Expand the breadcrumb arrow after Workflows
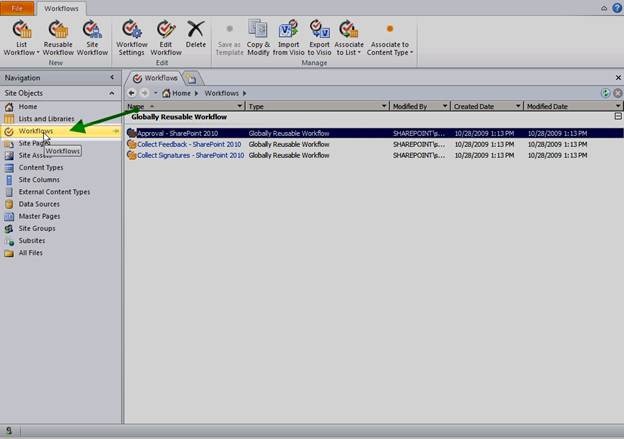Screen dimensions: 624x439 [244, 93]
